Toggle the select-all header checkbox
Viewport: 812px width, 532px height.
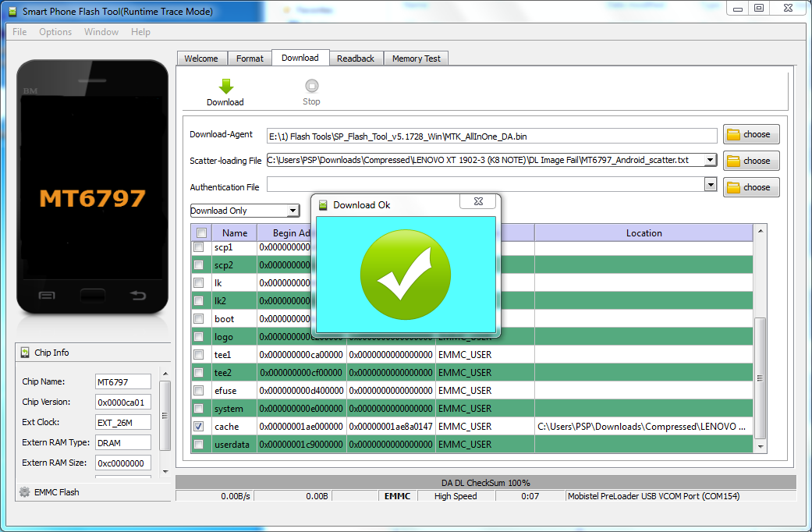click(201, 233)
